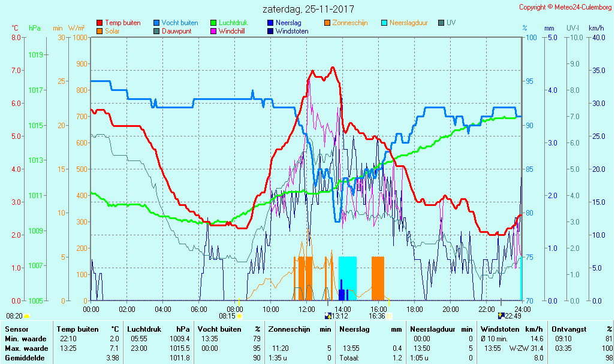
Task: Click the cyan Neerslagduur legend swatch
Action: pyautogui.click(x=384, y=23)
